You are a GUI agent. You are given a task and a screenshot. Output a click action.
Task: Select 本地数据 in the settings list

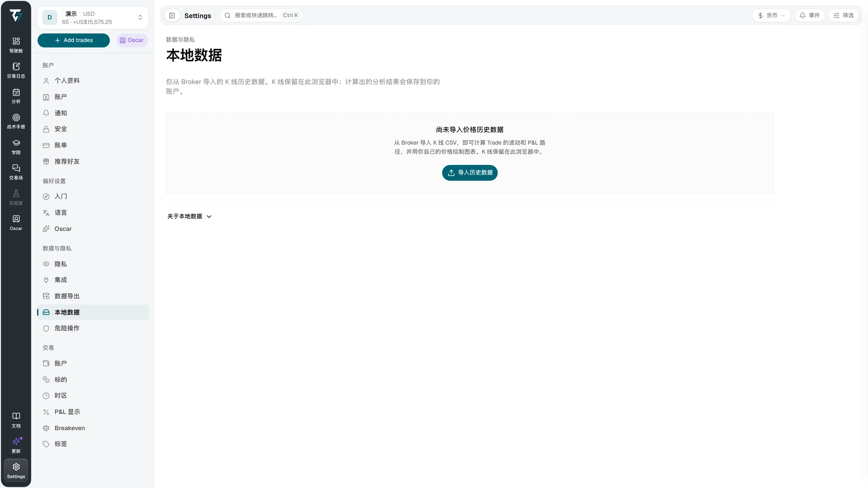click(x=93, y=312)
